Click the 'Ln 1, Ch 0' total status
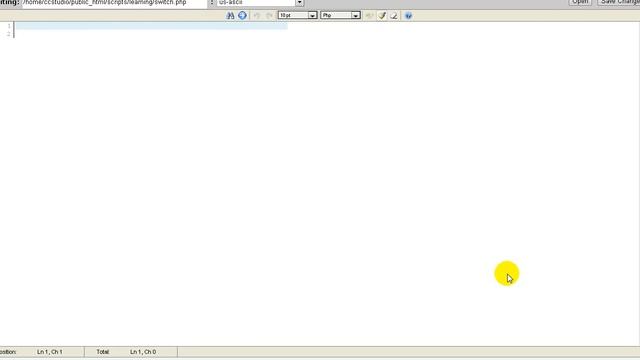 pyautogui.click(x=143, y=352)
